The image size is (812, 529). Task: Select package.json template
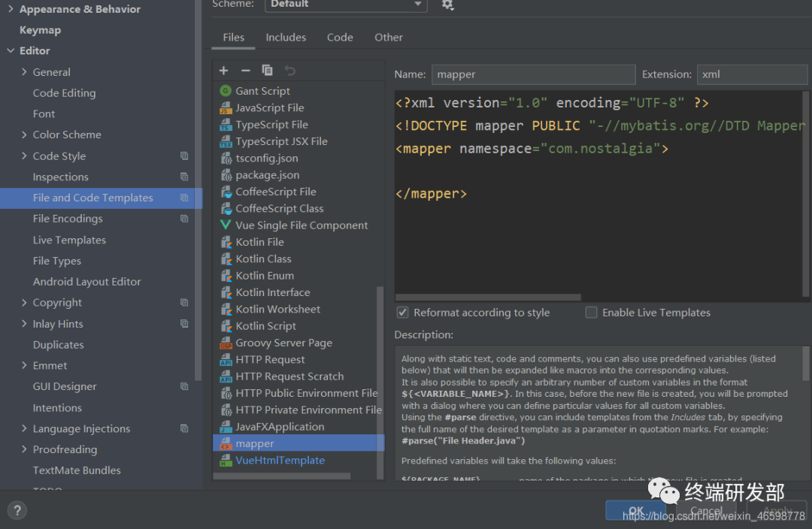[x=267, y=175]
